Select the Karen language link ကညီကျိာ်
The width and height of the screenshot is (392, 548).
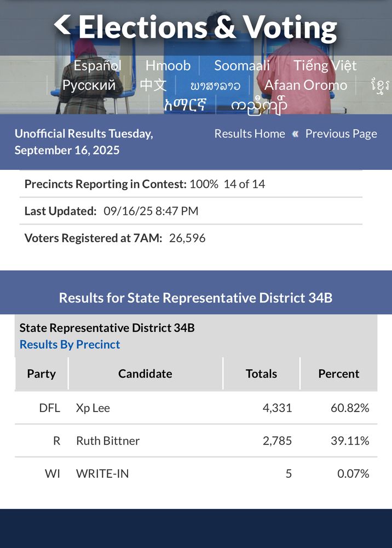259,105
